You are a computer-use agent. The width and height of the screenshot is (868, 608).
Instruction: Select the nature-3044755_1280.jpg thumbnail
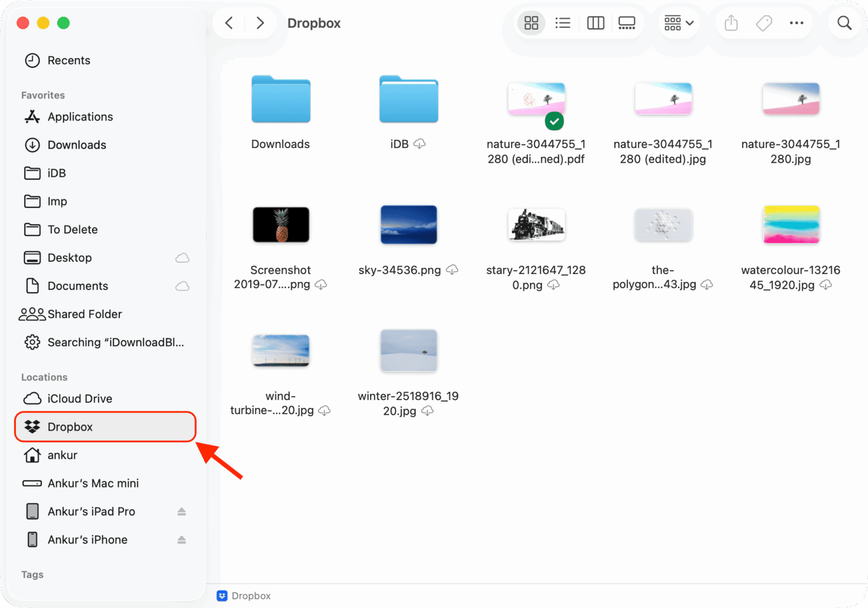tap(791, 99)
